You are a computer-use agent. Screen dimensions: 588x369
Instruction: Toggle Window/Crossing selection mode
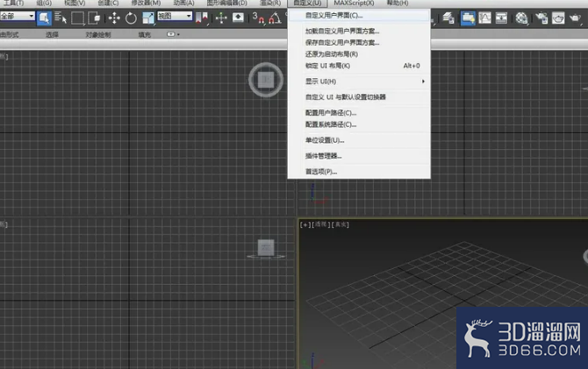pyautogui.click(x=94, y=18)
